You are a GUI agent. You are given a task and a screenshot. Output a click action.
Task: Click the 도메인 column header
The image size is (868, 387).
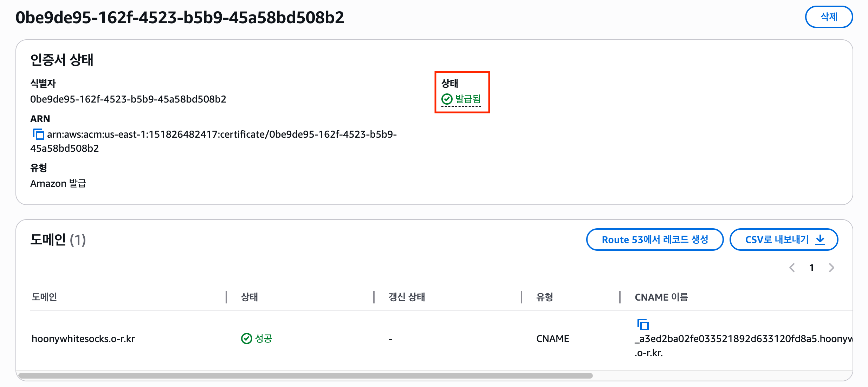coord(44,297)
